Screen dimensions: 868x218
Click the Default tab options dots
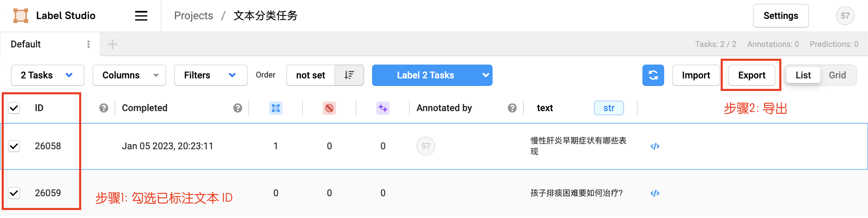[88, 44]
